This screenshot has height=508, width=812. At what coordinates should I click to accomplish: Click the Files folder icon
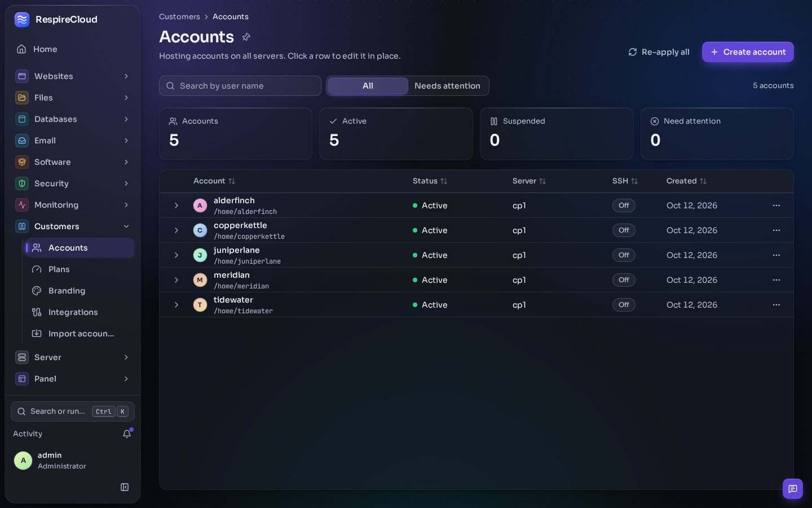22,98
